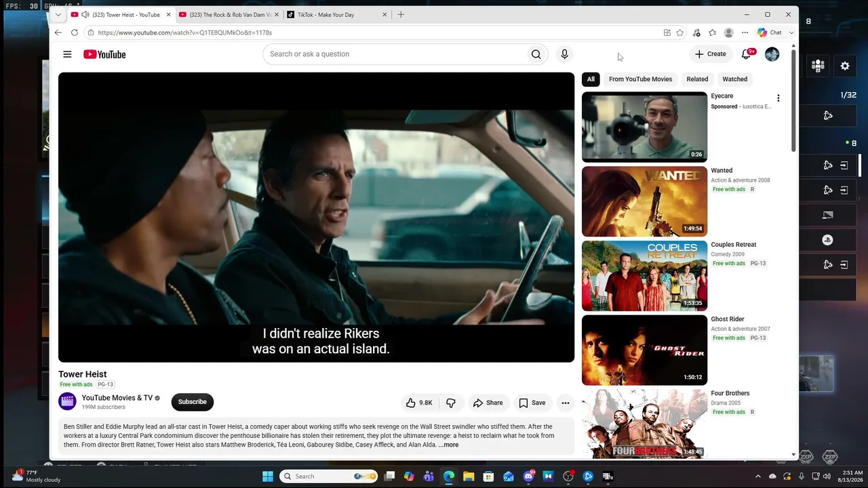
Task: Open the browser profile icon
Action: pos(728,33)
